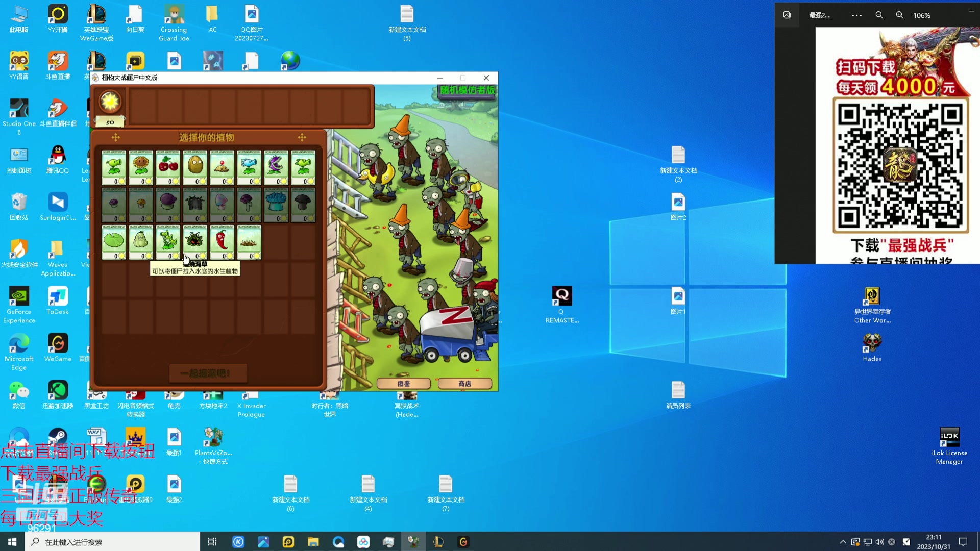Open the photo viewer three-dots menu
This screenshot has width=980, height=551.
pyautogui.click(x=856, y=15)
